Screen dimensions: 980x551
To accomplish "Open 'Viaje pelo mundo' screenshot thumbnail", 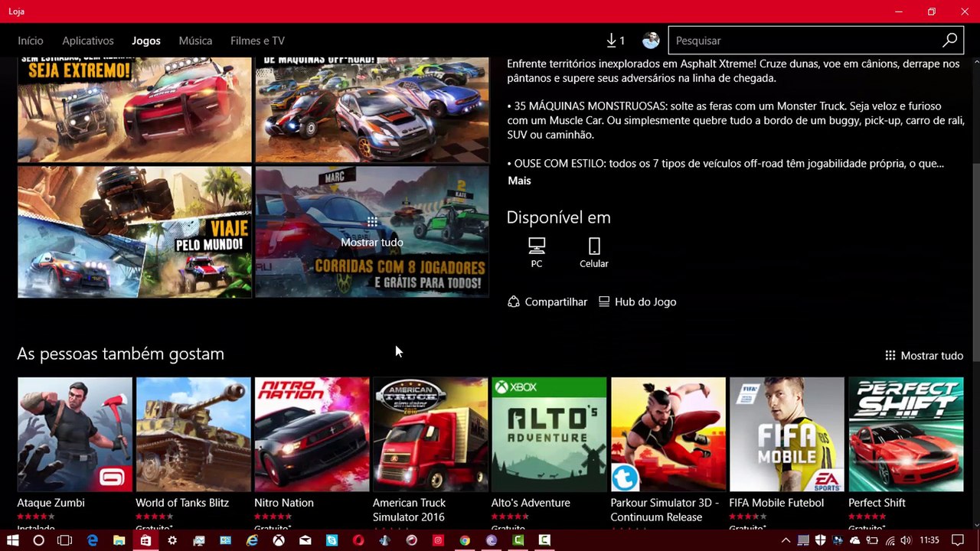I will (135, 232).
